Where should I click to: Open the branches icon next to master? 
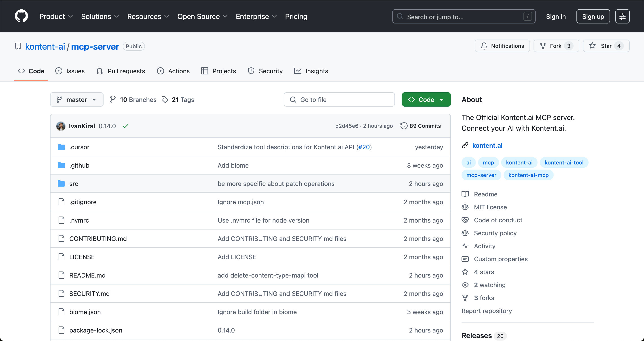point(113,99)
